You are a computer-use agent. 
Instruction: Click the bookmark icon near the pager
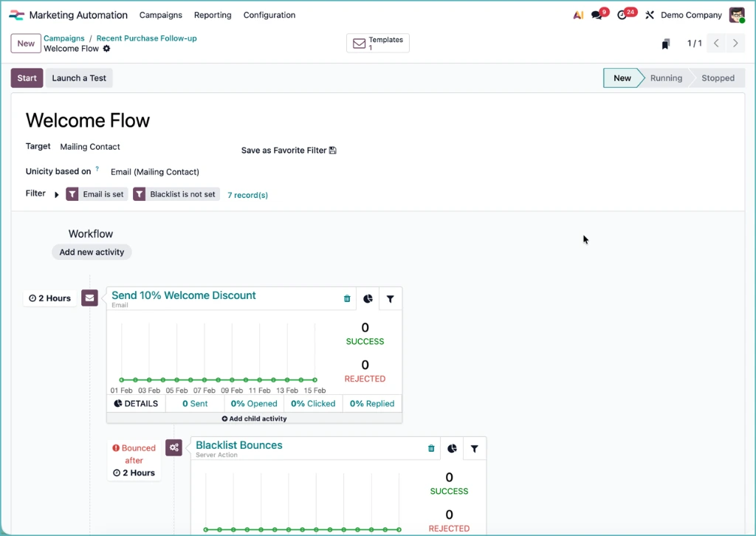point(666,44)
